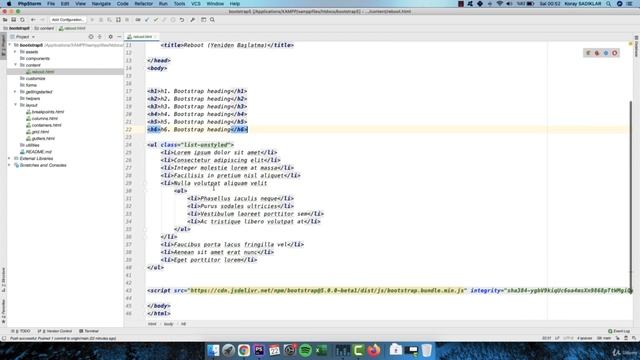The height and width of the screenshot is (360, 640).
Task: Open in Safari via browser popup icon
Action: 606,53
